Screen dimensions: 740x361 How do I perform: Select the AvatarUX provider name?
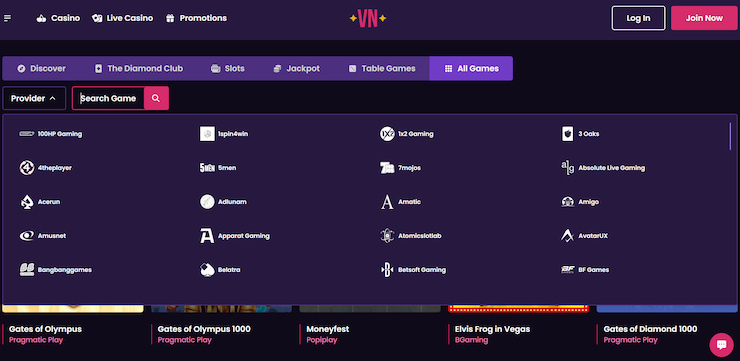[x=593, y=236]
